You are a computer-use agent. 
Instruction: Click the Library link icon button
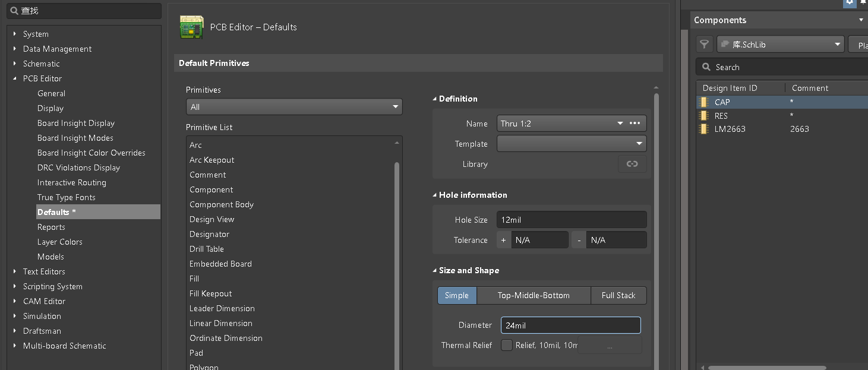632,164
